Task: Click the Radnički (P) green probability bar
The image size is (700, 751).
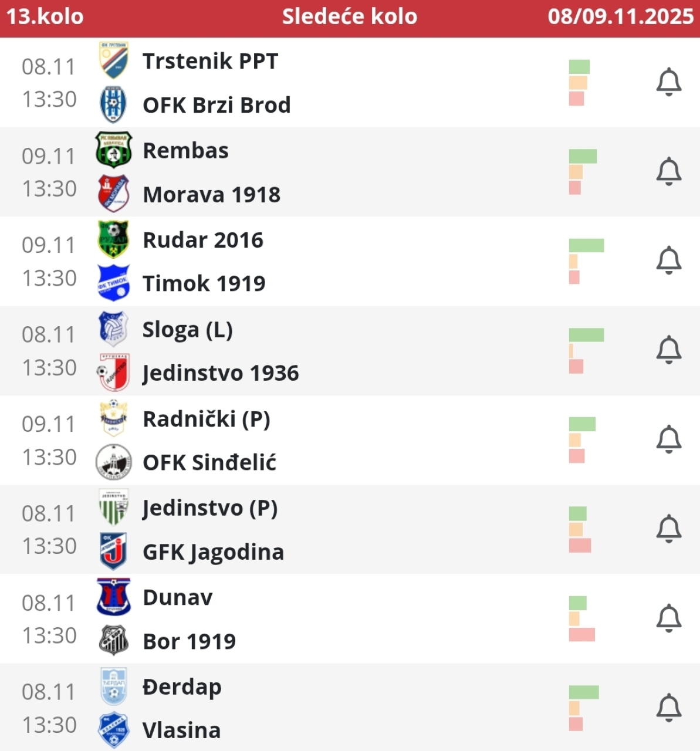Action: [582, 424]
